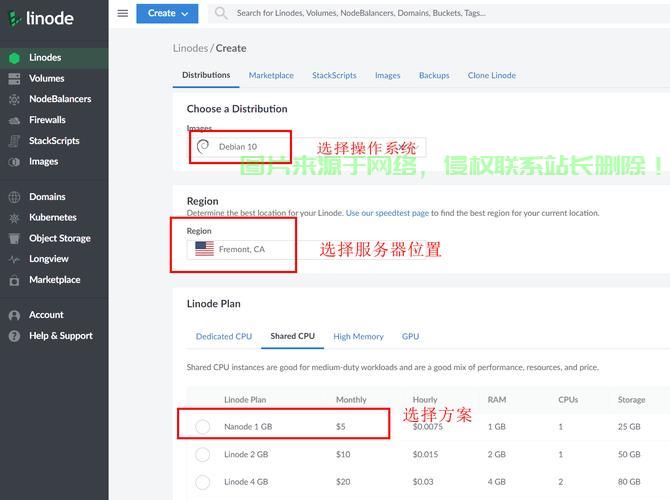
Task: Click the Linodes breadcrumb link
Action: click(x=190, y=48)
